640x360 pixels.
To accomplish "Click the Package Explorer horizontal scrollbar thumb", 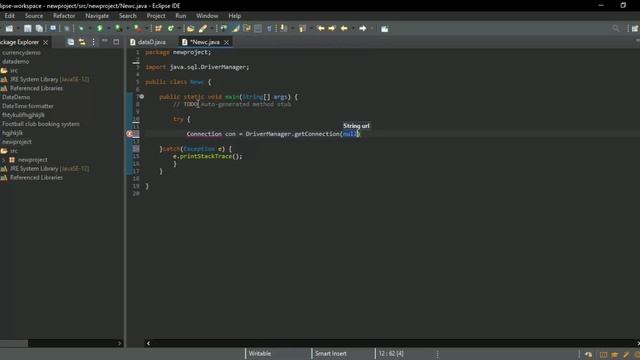I will point(14,343).
